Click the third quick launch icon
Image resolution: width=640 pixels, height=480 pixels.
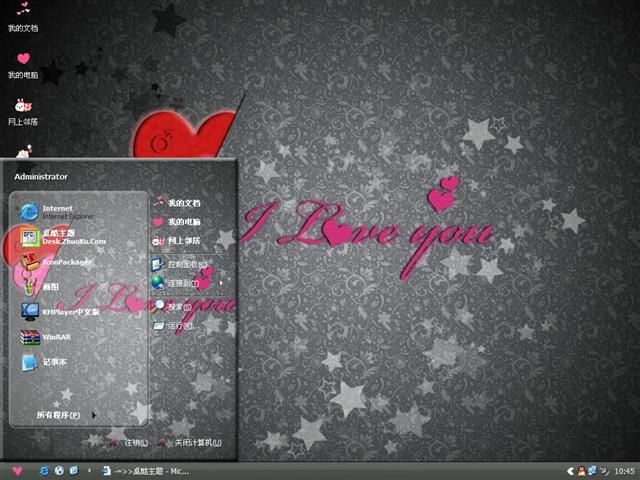click(x=74, y=471)
